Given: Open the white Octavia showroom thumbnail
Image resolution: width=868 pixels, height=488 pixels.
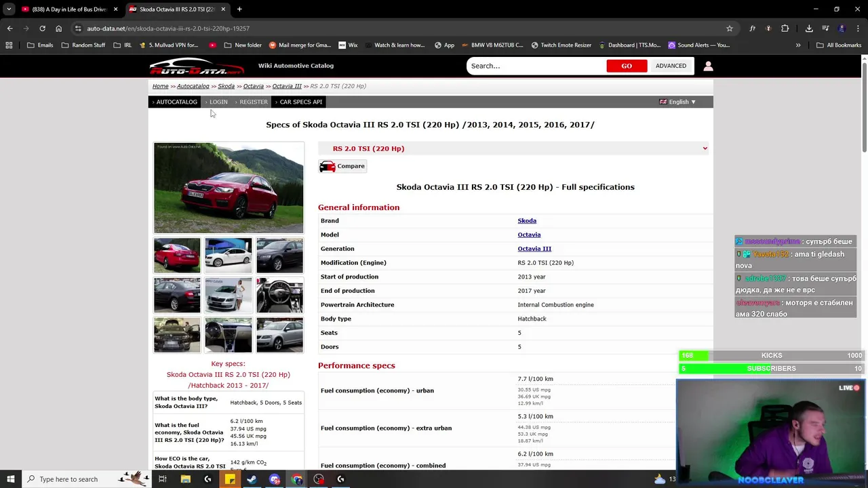Looking at the screenshot, I should coord(229,255).
